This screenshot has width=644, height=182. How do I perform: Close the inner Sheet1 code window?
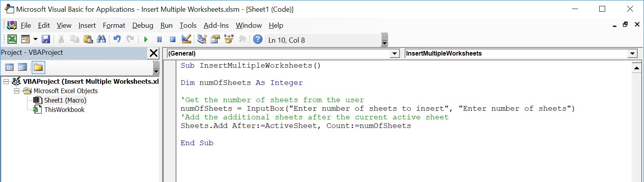tap(637, 25)
